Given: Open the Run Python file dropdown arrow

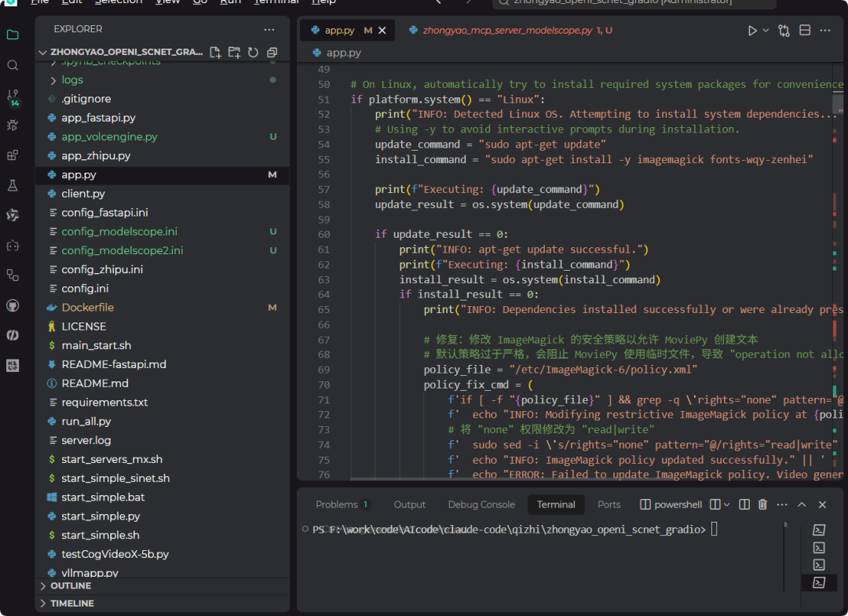Looking at the screenshot, I should (x=766, y=31).
